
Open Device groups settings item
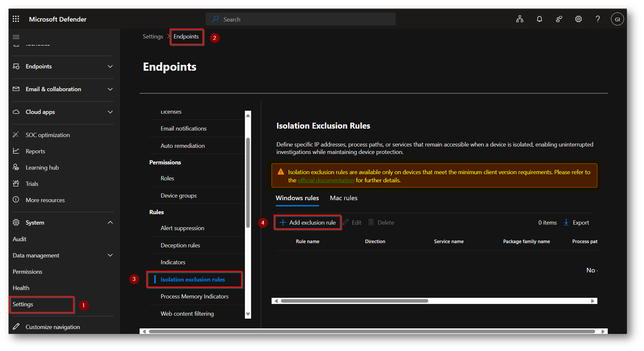178,196
